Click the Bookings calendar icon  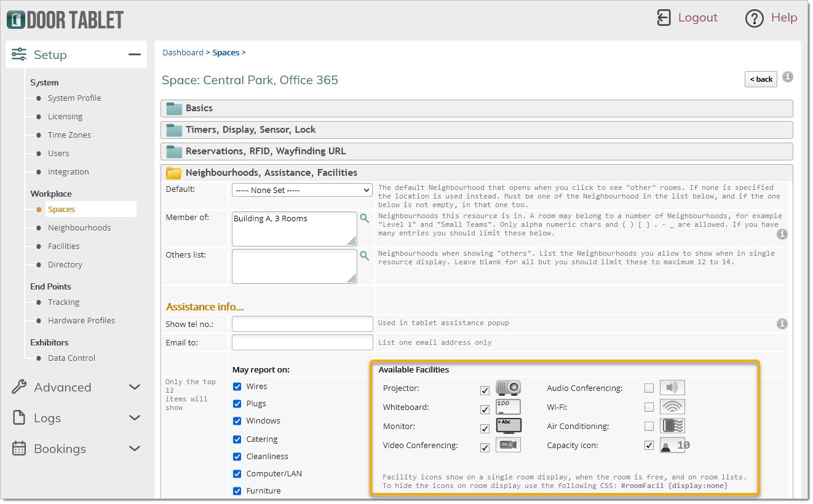[x=19, y=449]
